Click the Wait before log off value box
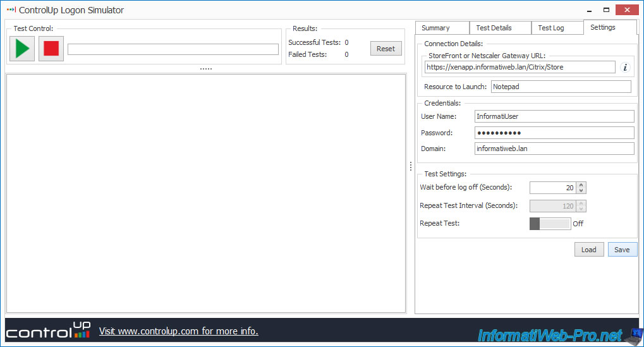This screenshot has height=347, width=644. tap(553, 188)
